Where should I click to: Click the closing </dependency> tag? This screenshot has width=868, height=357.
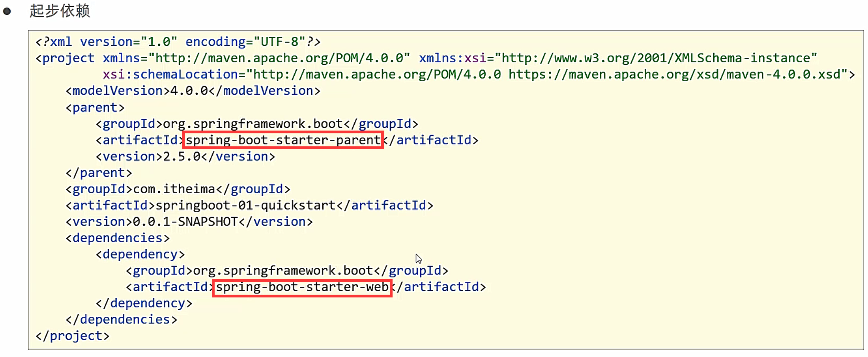click(144, 303)
